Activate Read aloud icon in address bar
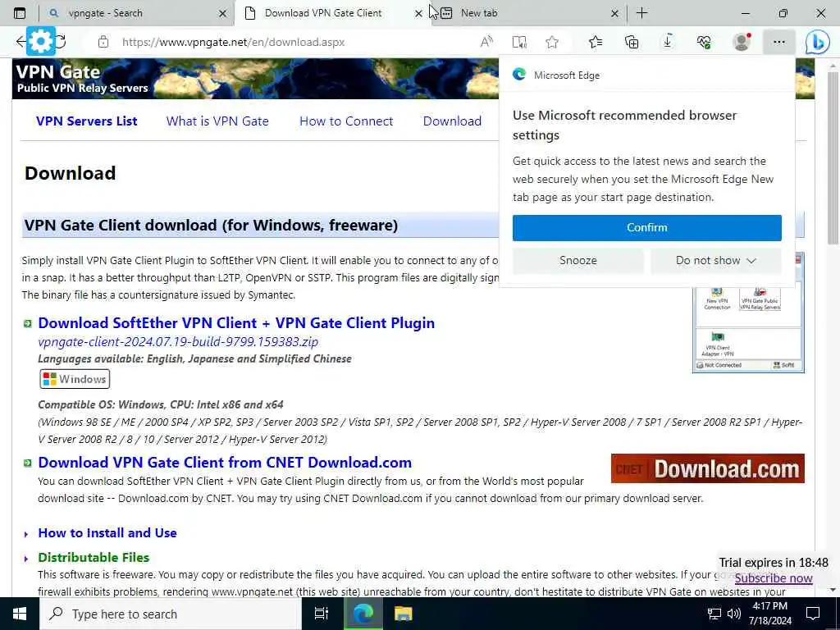Screen dimensions: 840x630 486,42
